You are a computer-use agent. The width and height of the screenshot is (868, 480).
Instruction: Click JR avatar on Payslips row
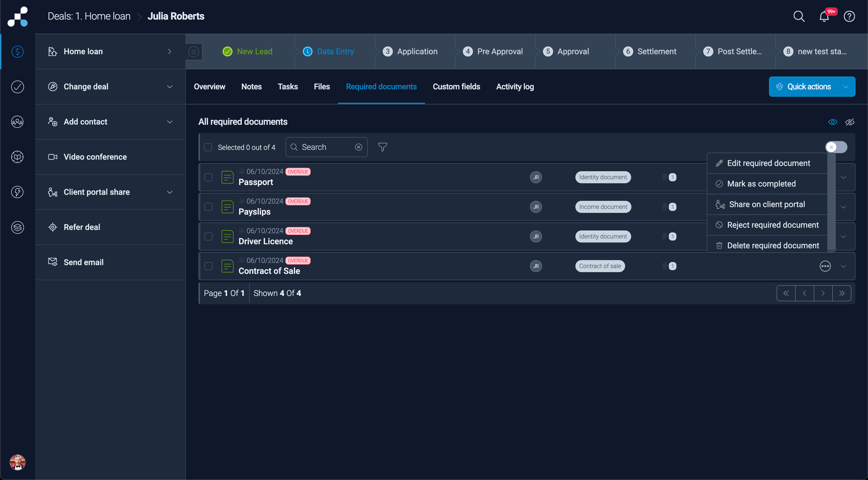[x=536, y=206]
